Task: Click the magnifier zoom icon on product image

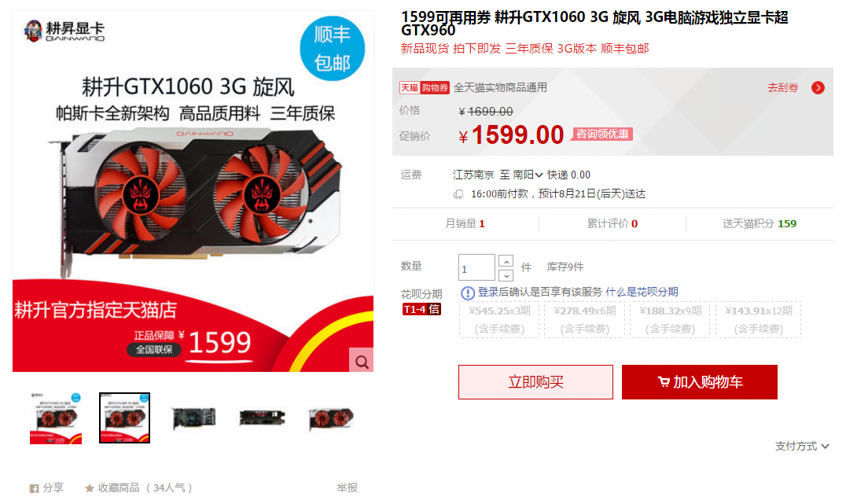Action: [x=362, y=360]
